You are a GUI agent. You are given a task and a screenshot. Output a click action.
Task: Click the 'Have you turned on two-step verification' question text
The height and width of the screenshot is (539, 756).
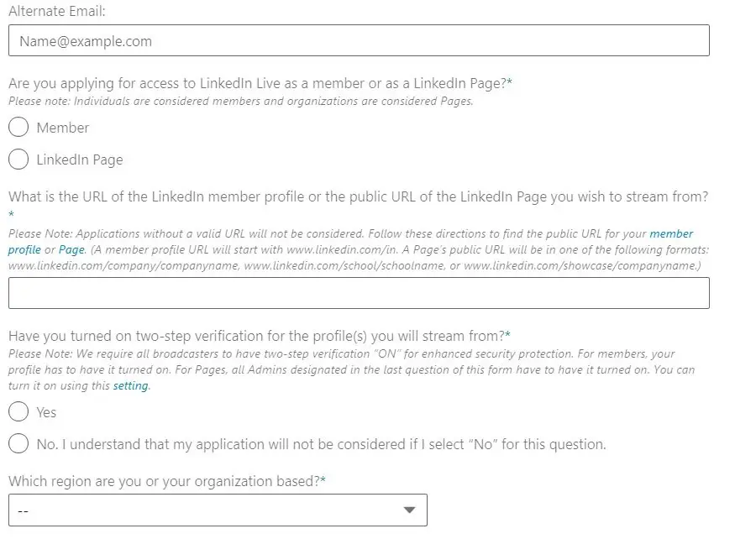(x=260, y=336)
